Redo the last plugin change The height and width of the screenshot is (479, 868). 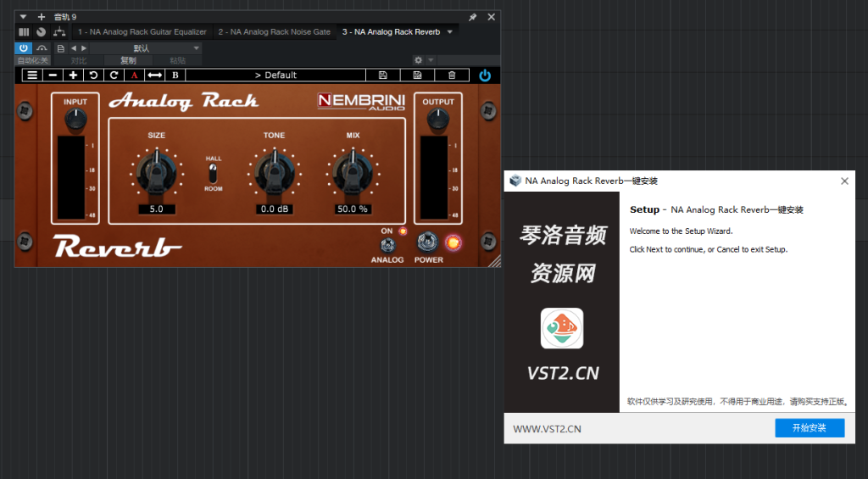(x=114, y=75)
